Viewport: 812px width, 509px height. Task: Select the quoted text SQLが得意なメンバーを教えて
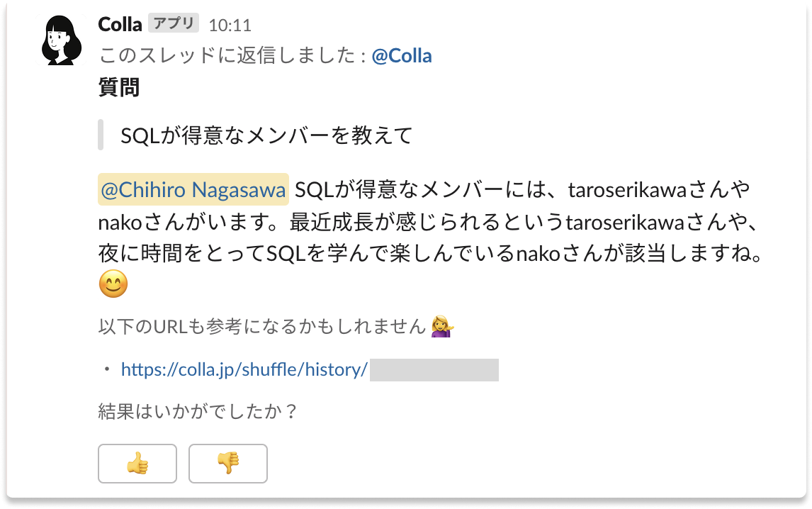(266, 135)
